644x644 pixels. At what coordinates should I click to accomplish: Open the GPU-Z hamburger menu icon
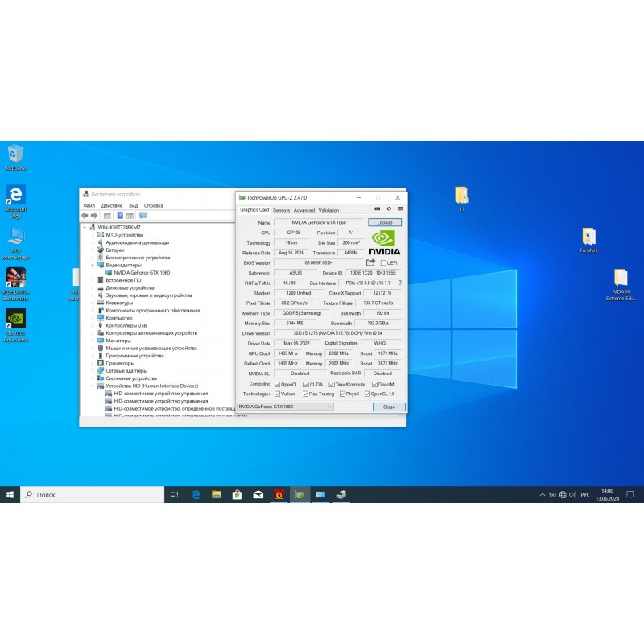(x=400, y=208)
